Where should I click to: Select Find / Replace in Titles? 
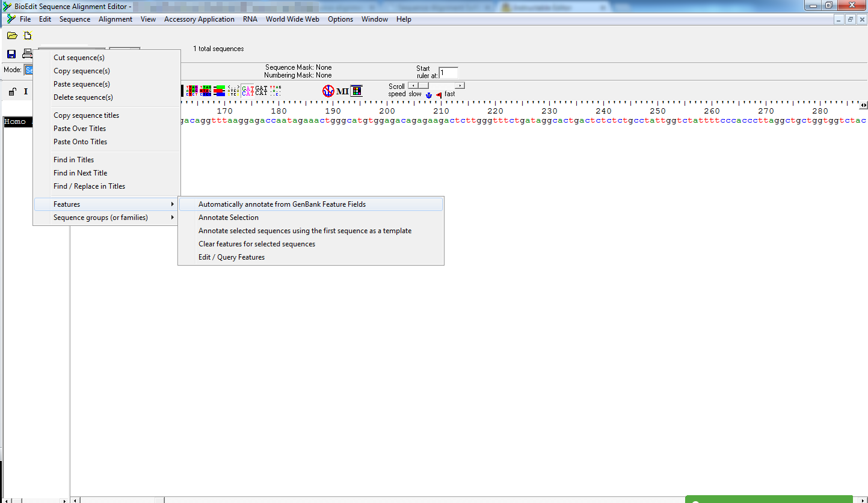coord(106,186)
